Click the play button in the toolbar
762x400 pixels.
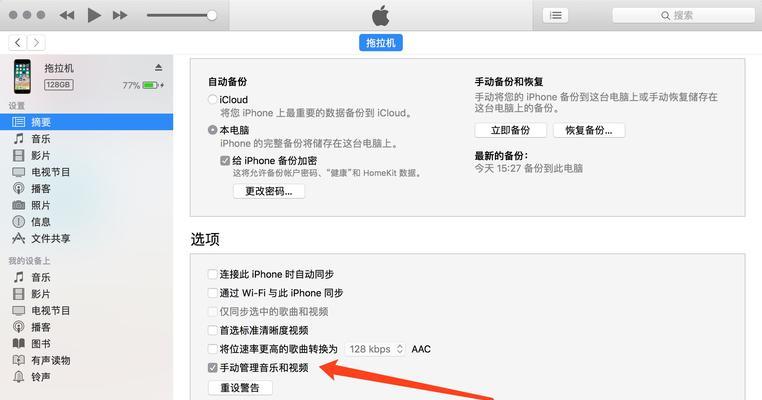(94, 15)
